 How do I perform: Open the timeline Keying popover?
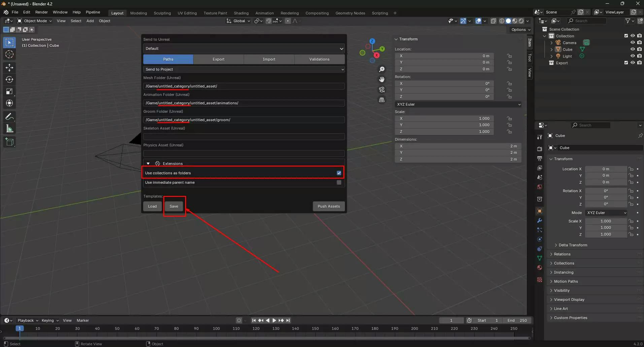pyautogui.click(x=50, y=320)
